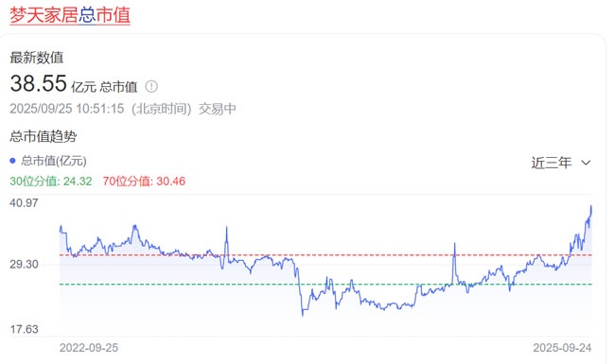
Task: Click the 总市值趋势 section heading
Action: coord(44,136)
